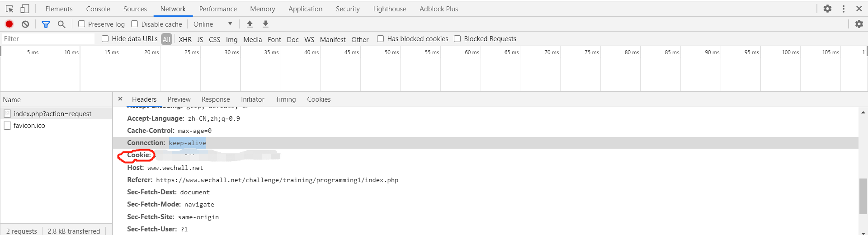Select the favicon.ico request

(29, 126)
